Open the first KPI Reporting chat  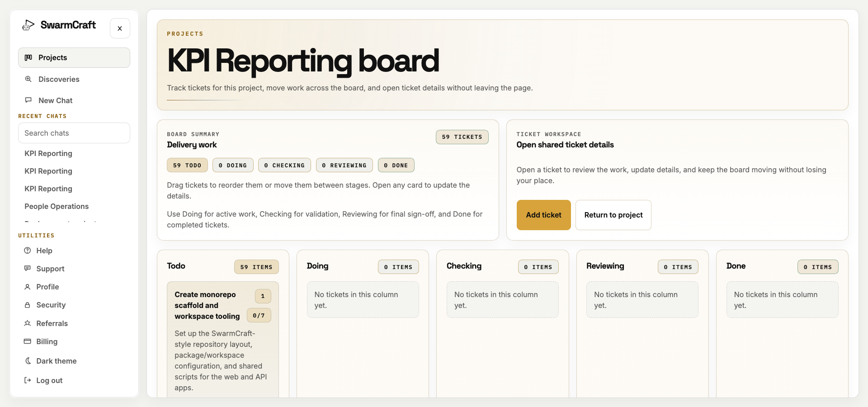(74, 153)
